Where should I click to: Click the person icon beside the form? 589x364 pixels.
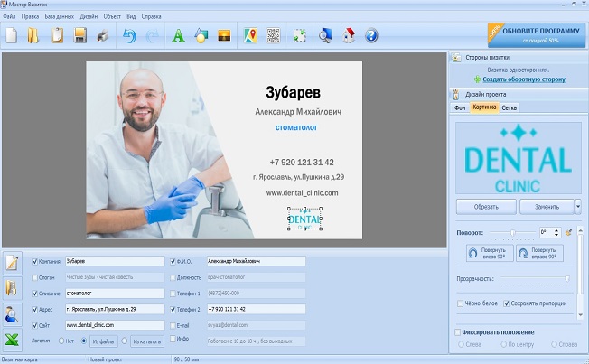(12, 314)
